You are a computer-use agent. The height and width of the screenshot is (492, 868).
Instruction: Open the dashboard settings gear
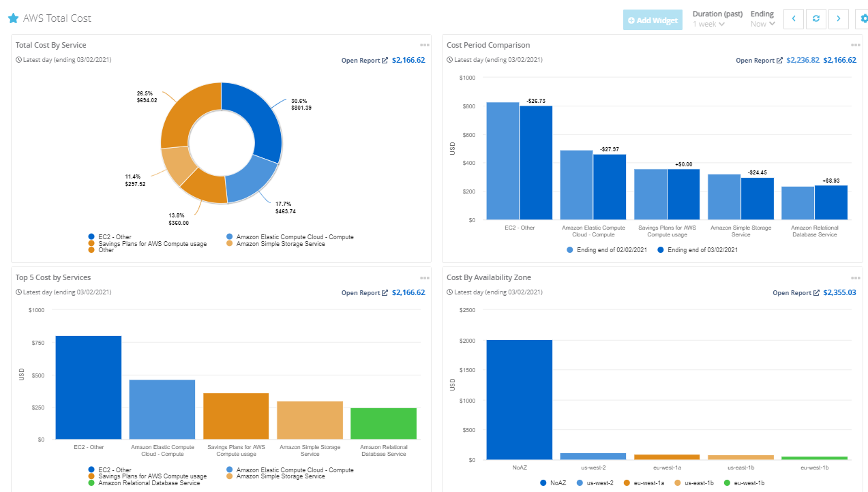(863, 19)
